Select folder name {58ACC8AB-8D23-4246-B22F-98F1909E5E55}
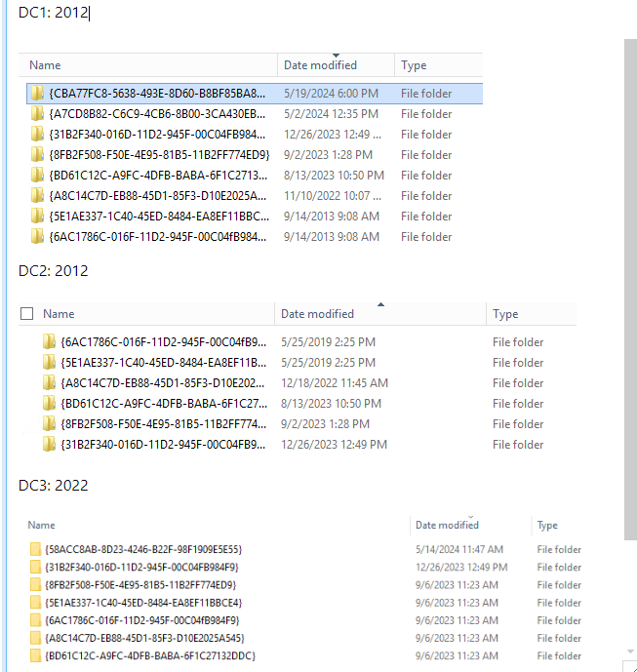This screenshot has height=672, width=637. (x=143, y=549)
